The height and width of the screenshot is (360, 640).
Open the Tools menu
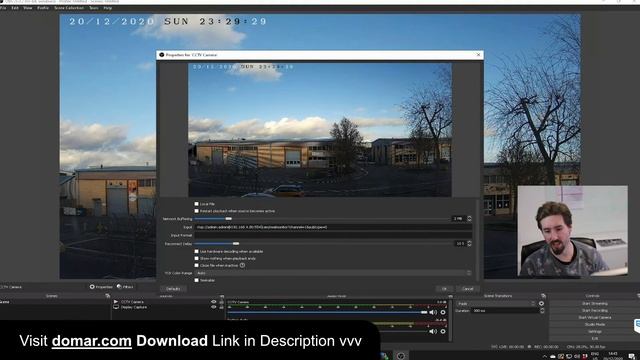click(x=94, y=8)
